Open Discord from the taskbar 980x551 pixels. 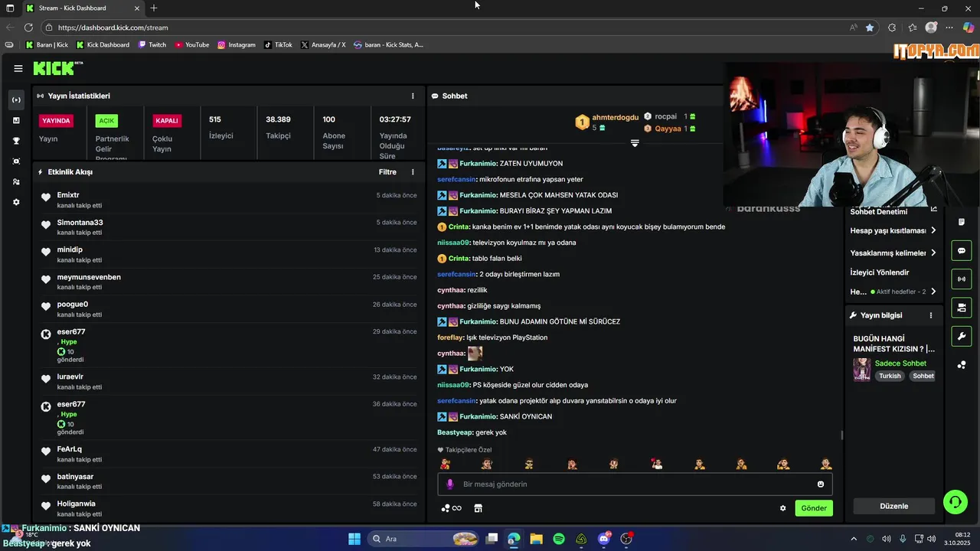604,539
